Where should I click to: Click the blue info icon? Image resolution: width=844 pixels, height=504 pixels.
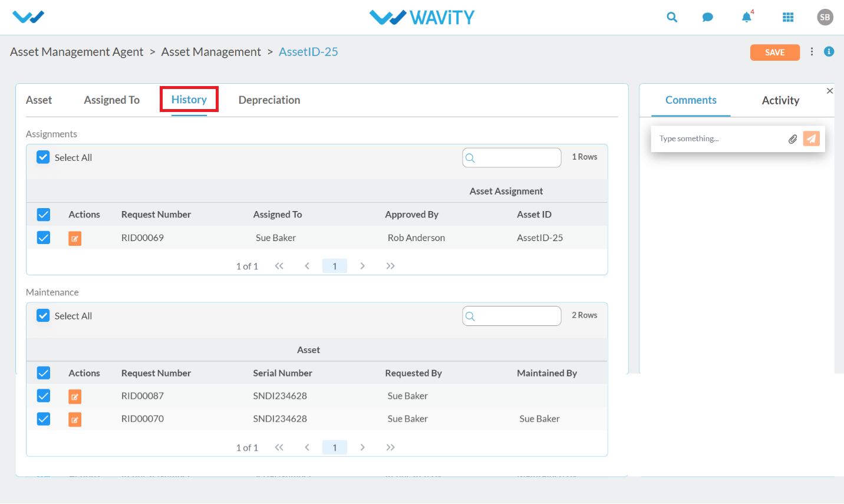pos(829,52)
